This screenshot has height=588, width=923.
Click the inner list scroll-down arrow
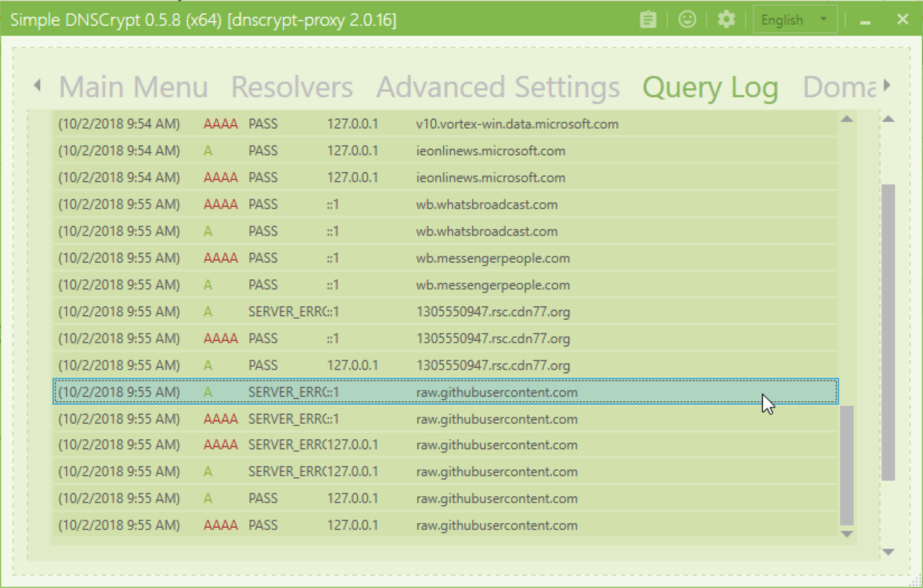pyautogui.click(x=847, y=534)
